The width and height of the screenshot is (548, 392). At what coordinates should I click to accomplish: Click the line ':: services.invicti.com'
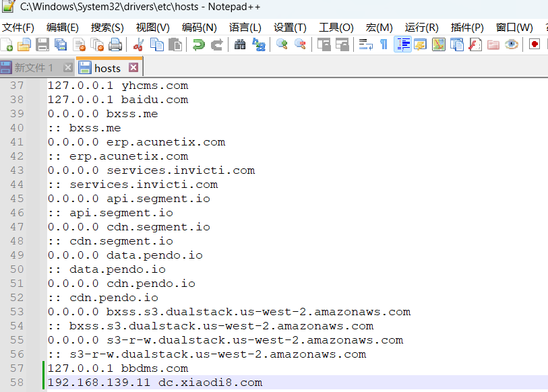133,185
